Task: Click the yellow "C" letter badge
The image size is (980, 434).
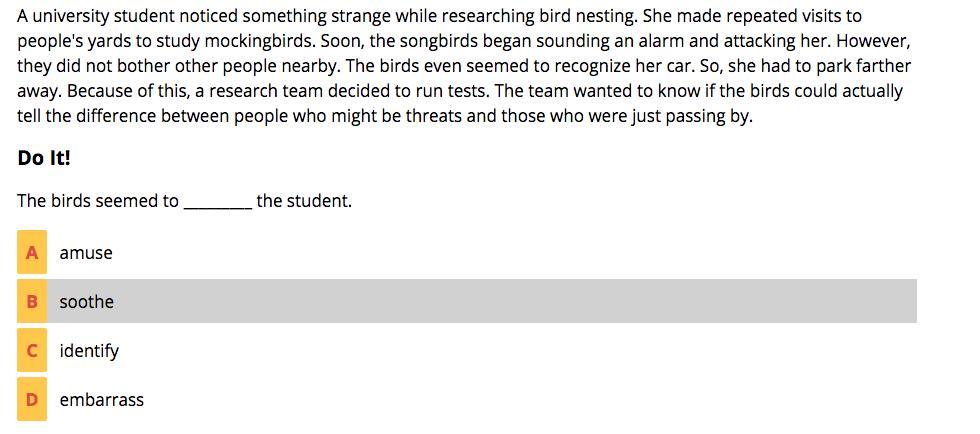Action: tap(32, 351)
